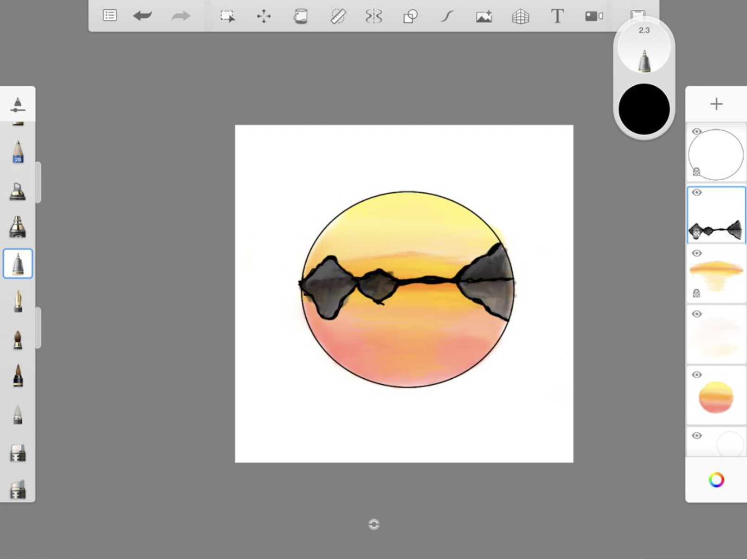
Task: Select the black mountains layer thumbnail
Action: click(716, 215)
